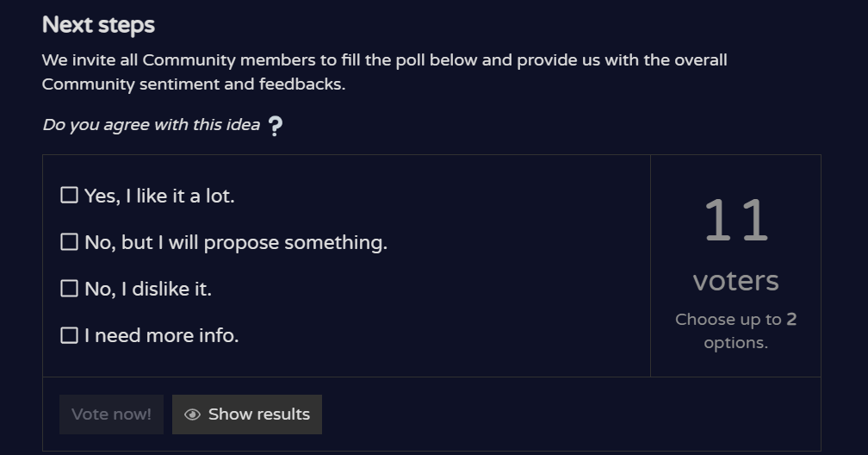
Task: Click the large '11' voter count number
Action: (x=735, y=221)
